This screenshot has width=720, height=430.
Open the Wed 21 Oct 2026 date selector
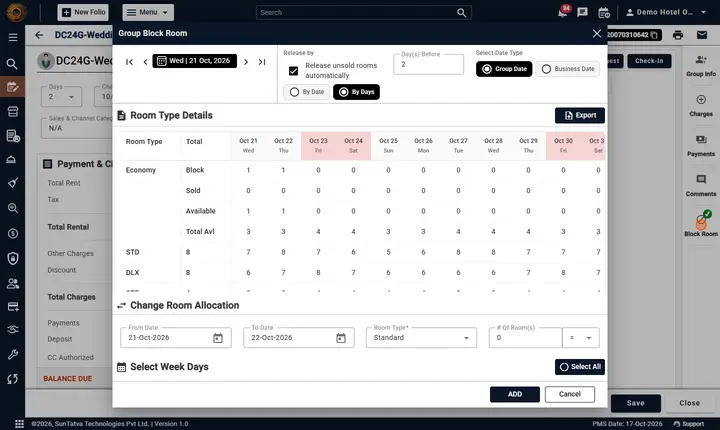[194, 61]
